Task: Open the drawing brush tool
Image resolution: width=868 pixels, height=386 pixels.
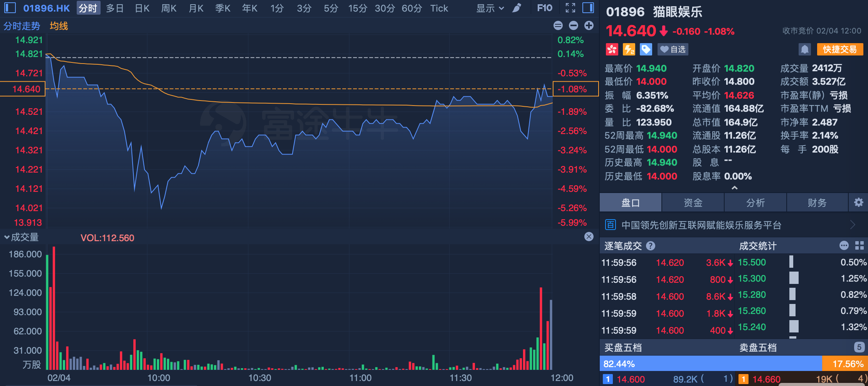Action: (516, 8)
